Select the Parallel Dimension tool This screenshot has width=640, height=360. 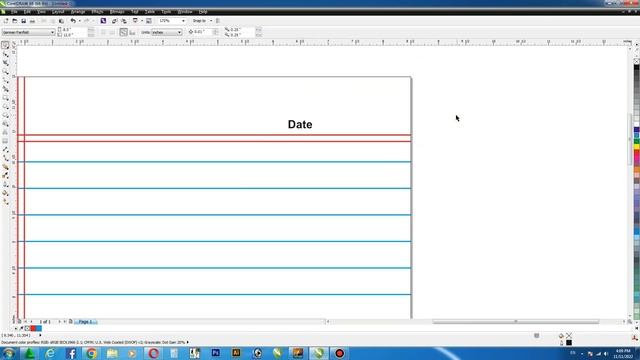5,149
